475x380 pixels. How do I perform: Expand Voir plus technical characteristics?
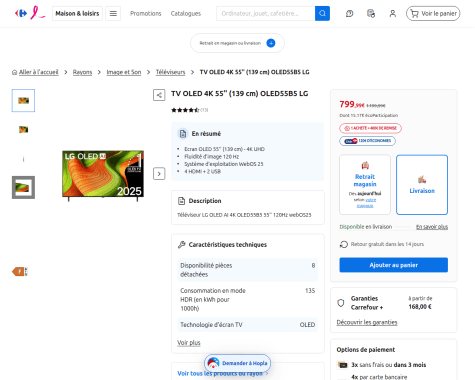[x=189, y=343]
